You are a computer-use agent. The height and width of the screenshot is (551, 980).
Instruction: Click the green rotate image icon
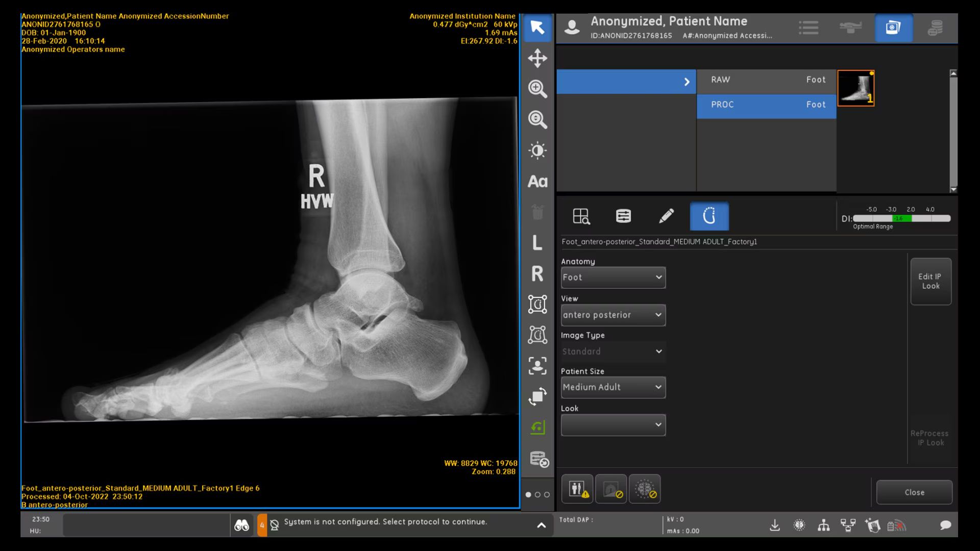(537, 428)
